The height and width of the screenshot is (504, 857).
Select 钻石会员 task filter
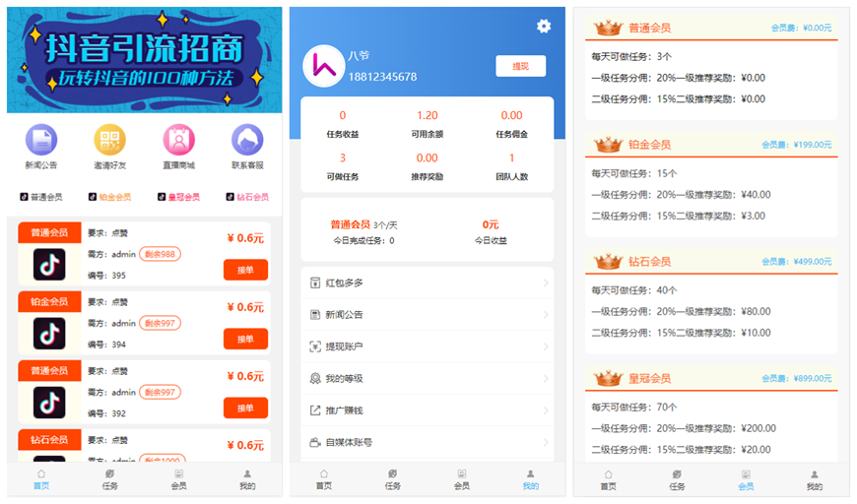247,197
